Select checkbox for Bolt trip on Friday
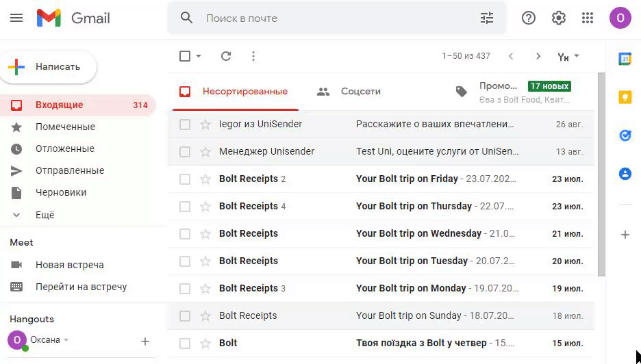 coord(185,179)
